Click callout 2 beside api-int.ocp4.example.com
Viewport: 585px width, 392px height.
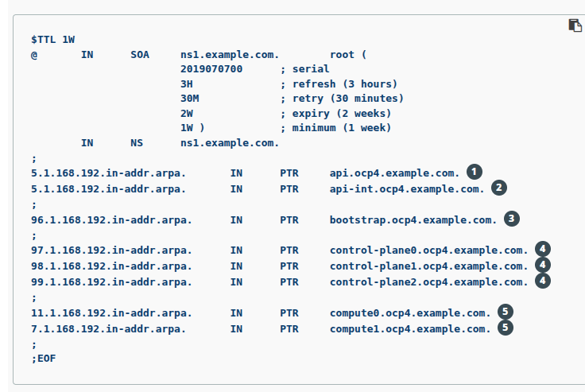click(x=499, y=188)
